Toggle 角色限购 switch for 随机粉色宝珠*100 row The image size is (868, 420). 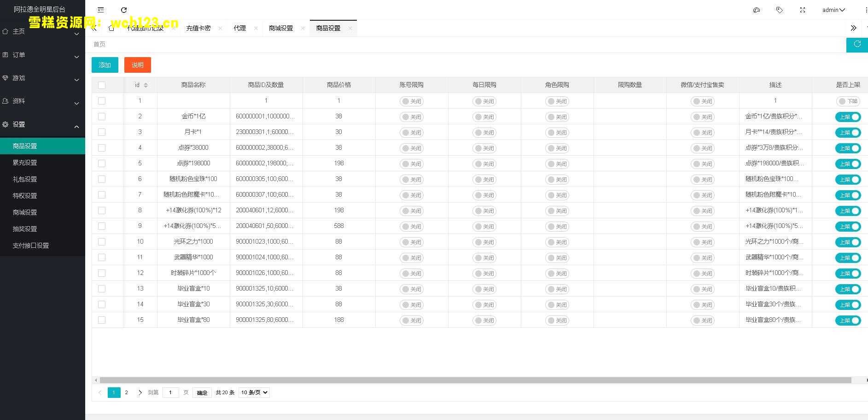click(x=557, y=180)
